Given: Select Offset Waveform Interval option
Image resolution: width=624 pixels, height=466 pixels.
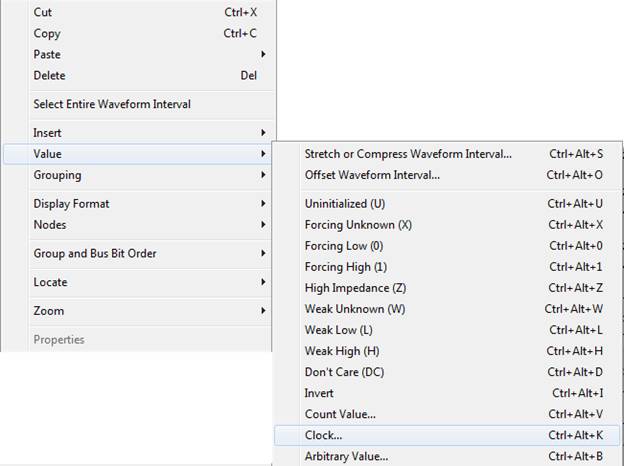Looking at the screenshot, I should (372, 175).
